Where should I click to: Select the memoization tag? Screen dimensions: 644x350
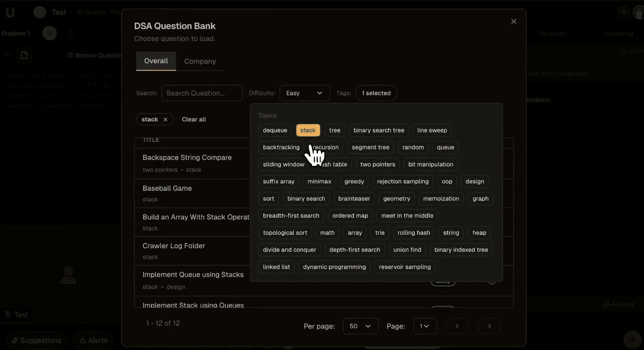pos(441,199)
